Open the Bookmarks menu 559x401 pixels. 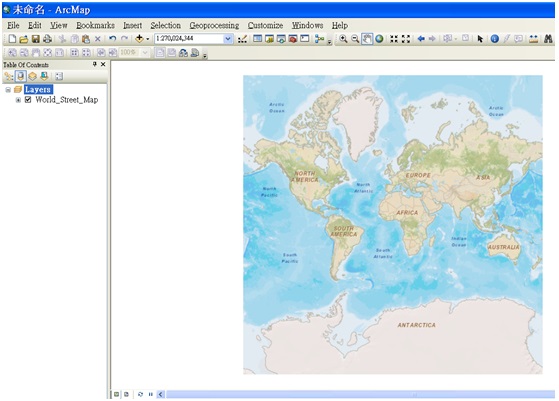[x=95, y=25]
